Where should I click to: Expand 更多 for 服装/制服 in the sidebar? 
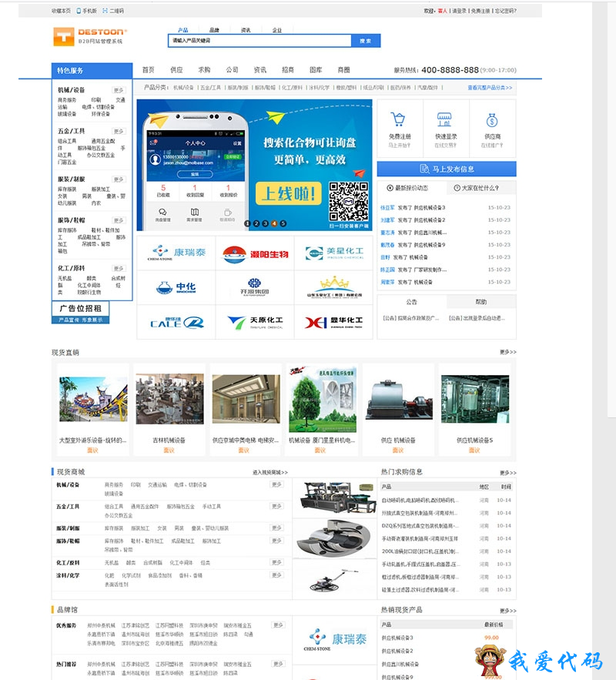coord(119,179)
